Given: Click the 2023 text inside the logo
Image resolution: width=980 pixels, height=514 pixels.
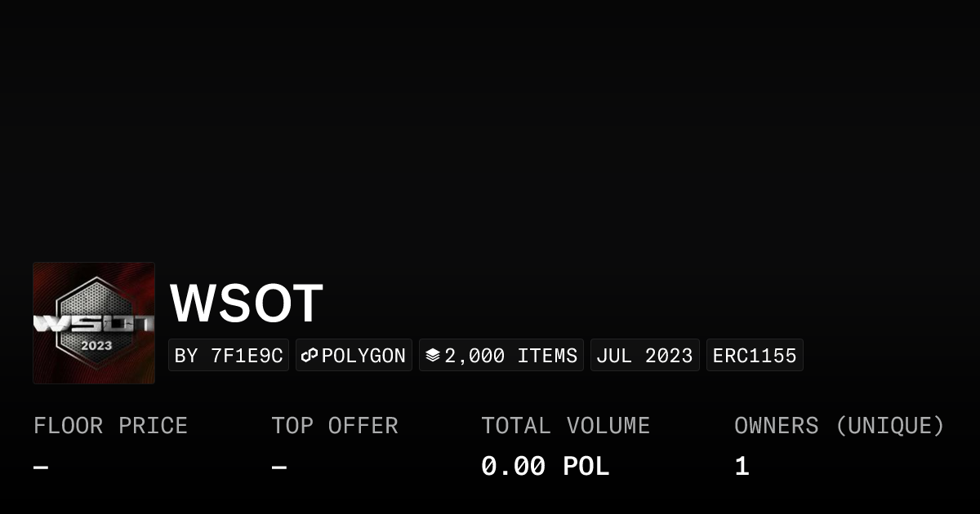Looking at the screenshot, I should (96, 345).
